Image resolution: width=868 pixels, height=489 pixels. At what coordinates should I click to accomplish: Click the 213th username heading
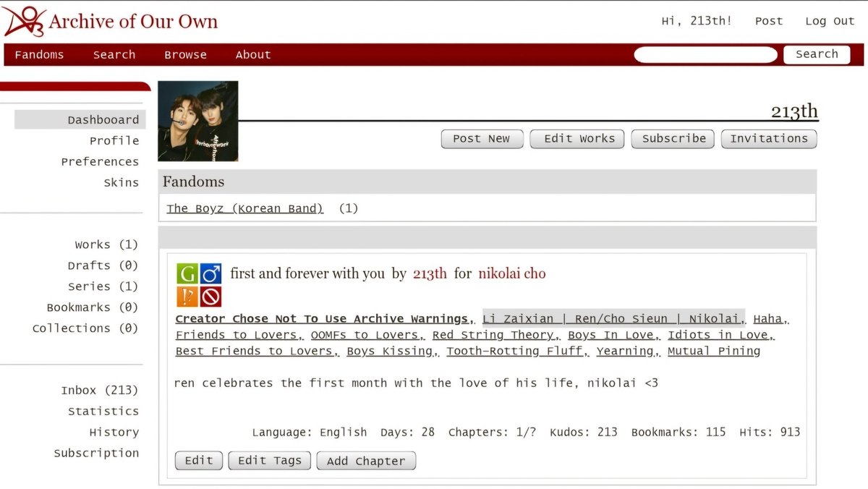point(794,111)
